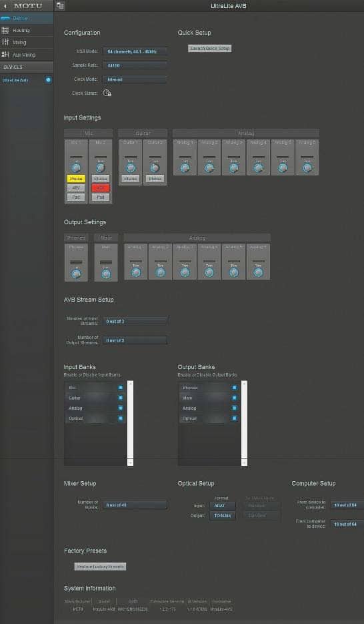The image size is (364, 624).
Task: Adjust the Mic 1 input trim knob
Action: [x=76, y=168]
